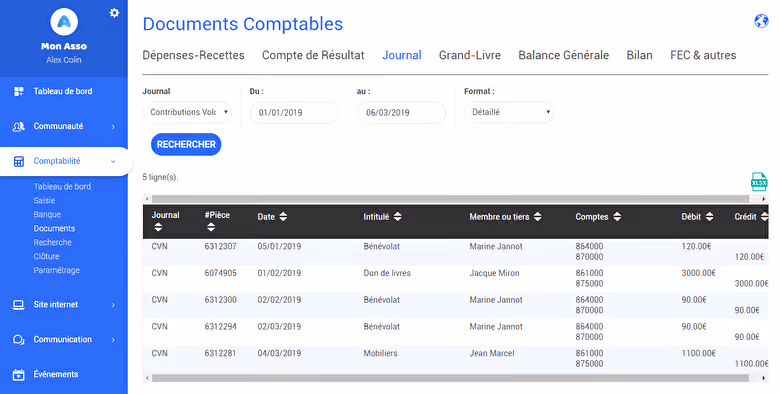The height and width of the screenshot is (394, 780).
Task: Sort table by Journal column arrows
Action: click(158, 227)
